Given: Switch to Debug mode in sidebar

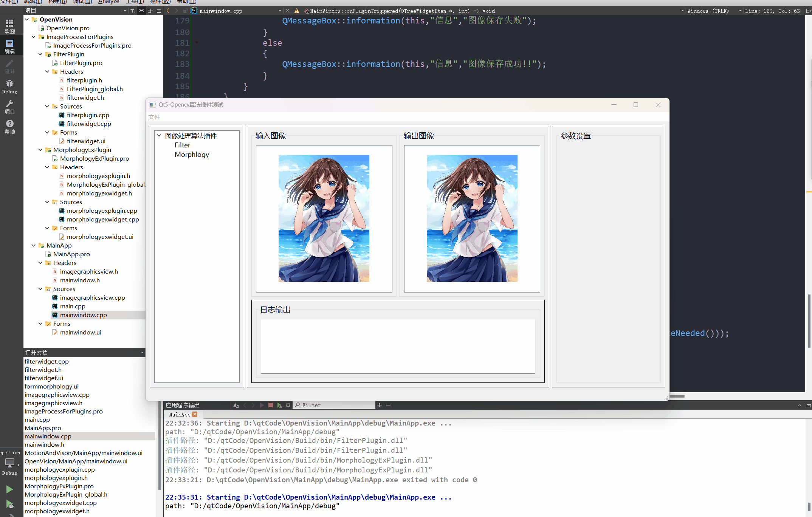Looking at the screenshot, I should (9, 86).
